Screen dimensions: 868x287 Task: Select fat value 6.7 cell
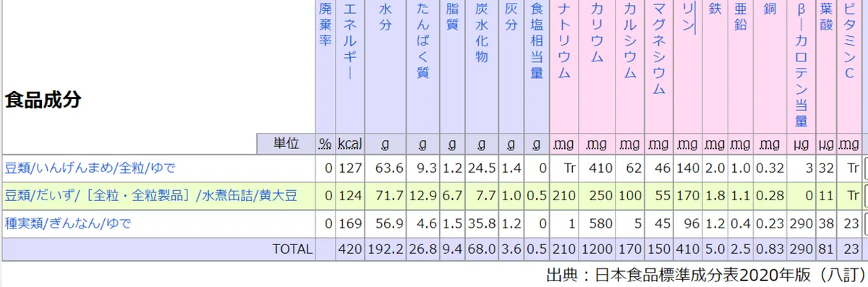click(452, 196)
